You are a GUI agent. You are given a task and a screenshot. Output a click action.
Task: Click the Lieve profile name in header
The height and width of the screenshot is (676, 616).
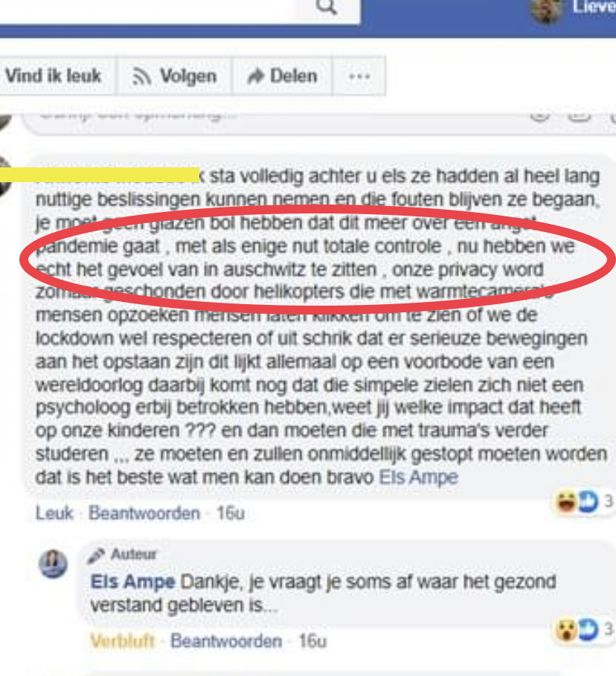click(594, 7)
